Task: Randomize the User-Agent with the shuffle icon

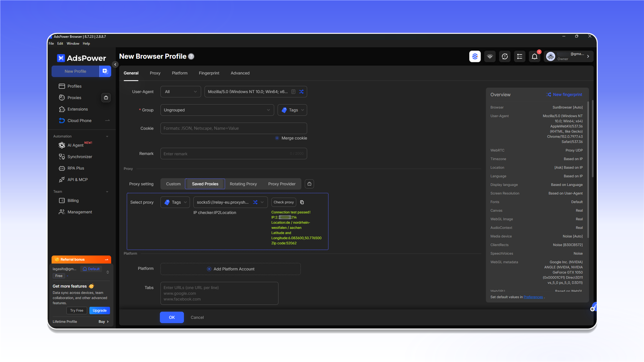Action: point(301,92)
